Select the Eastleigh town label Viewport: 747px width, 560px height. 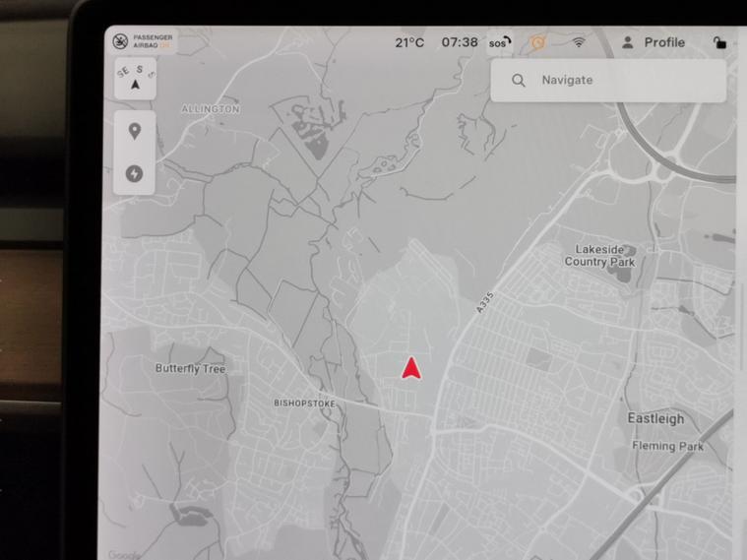click(655, 419)
